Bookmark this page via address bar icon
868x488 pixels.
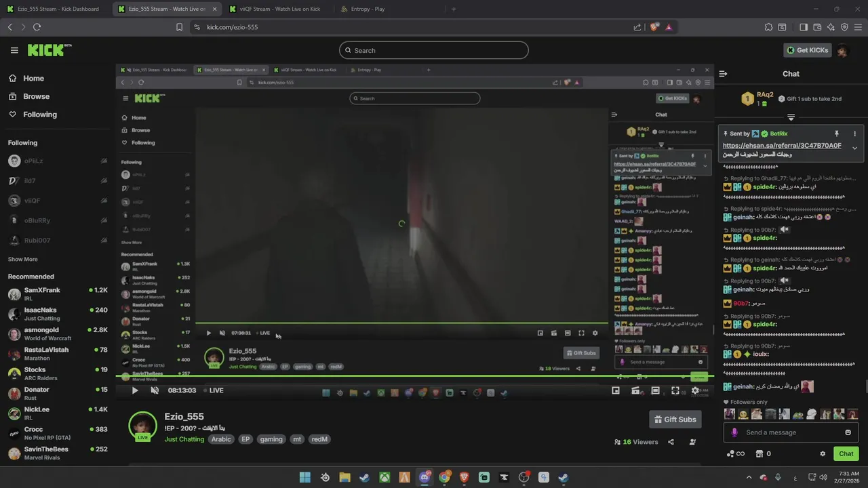click(x=179, y=27)
